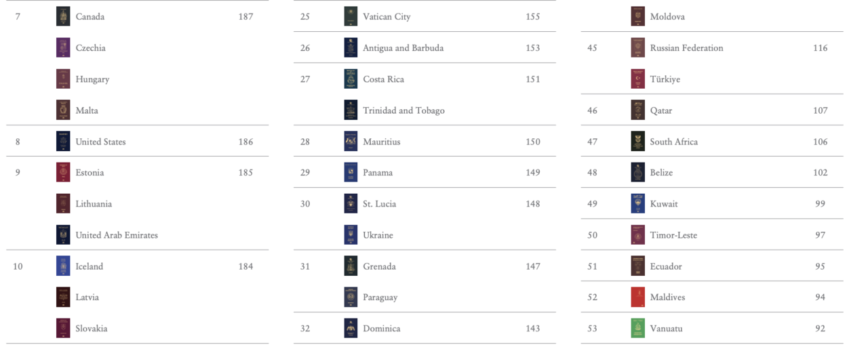Click the Vanuatu green passport icon

[x=637, y=328]
